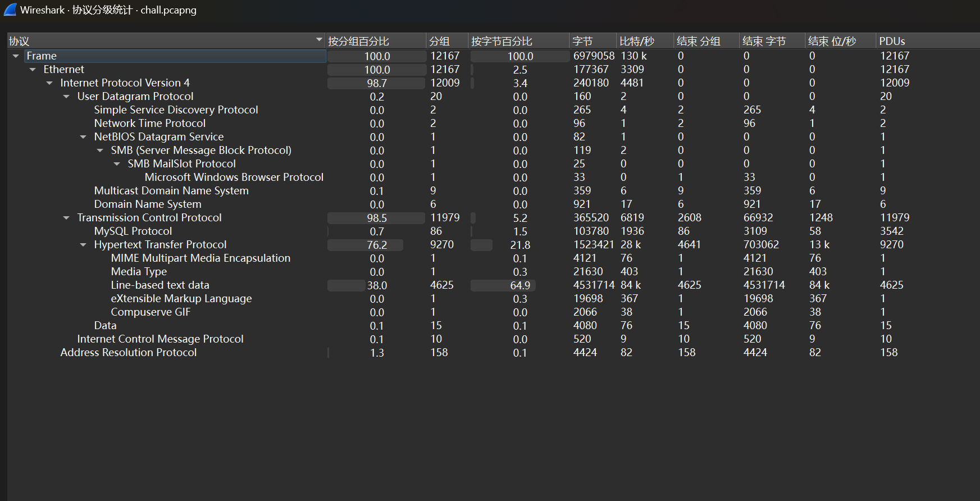Select Line-based text data row
Viewport: 980px width, 501px height.
(160, 285)
